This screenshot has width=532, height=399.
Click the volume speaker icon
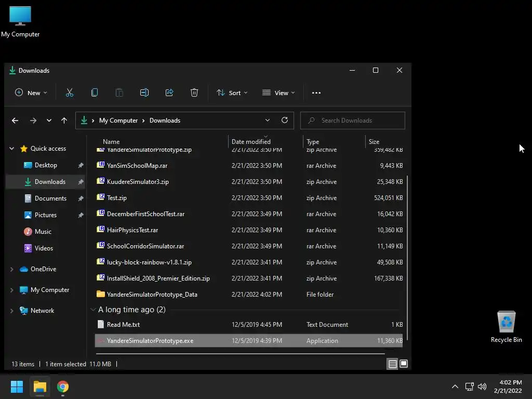click(482, 387)
